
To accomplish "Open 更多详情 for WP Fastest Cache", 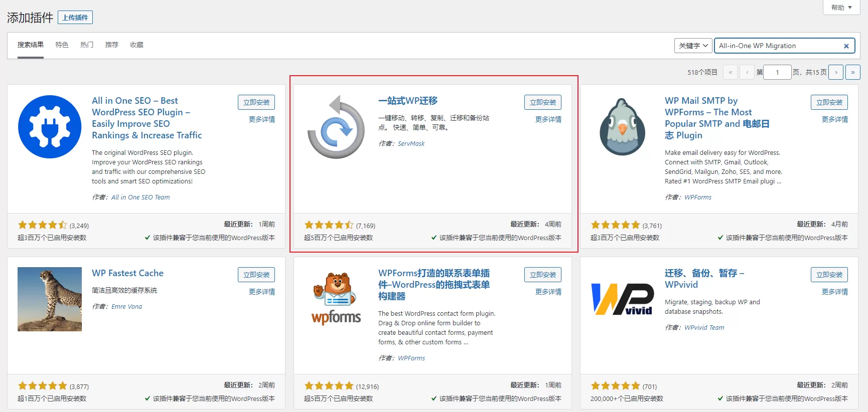I will pos(262,292).
